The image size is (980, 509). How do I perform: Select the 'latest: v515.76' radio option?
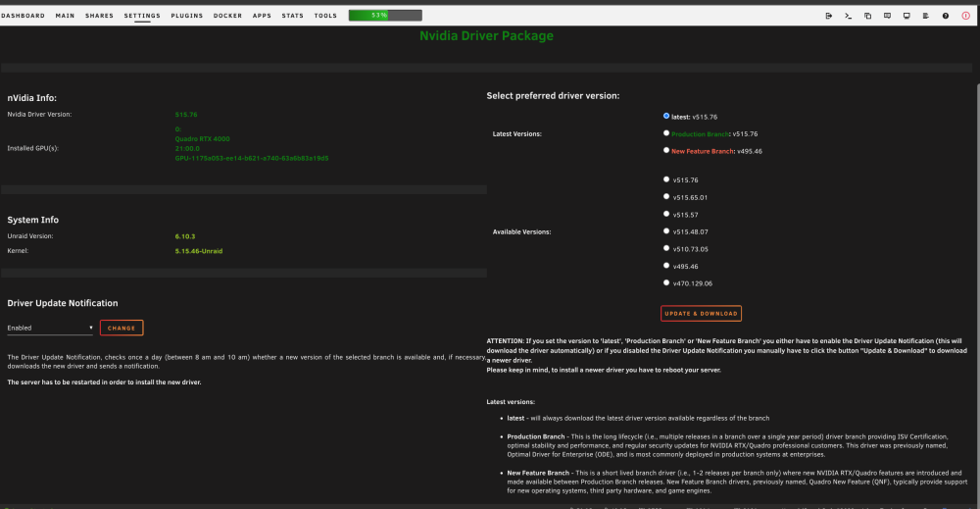[x=666, y=116]
